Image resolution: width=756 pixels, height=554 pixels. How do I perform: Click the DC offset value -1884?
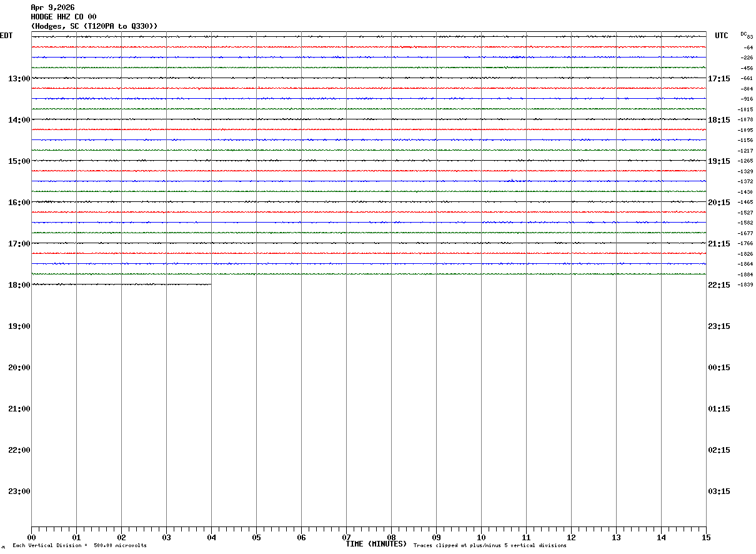coord(745,274)
